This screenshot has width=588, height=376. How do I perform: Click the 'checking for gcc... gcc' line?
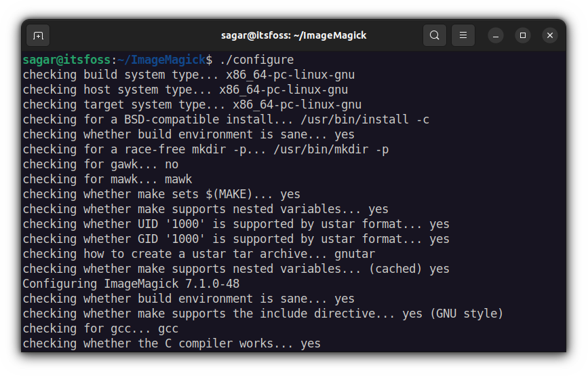point(100,328)
